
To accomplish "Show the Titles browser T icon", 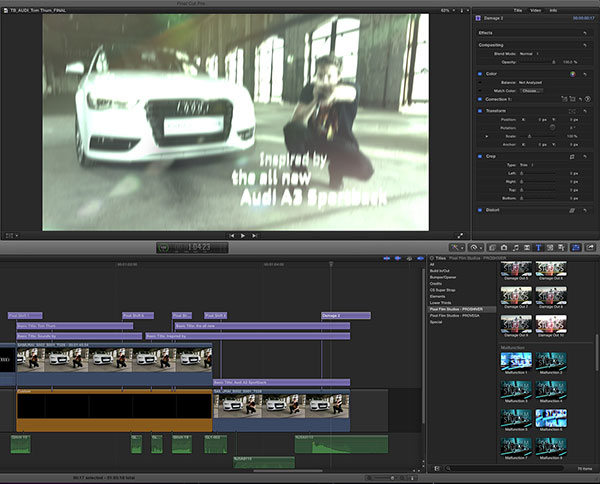I will coord(538,248).
